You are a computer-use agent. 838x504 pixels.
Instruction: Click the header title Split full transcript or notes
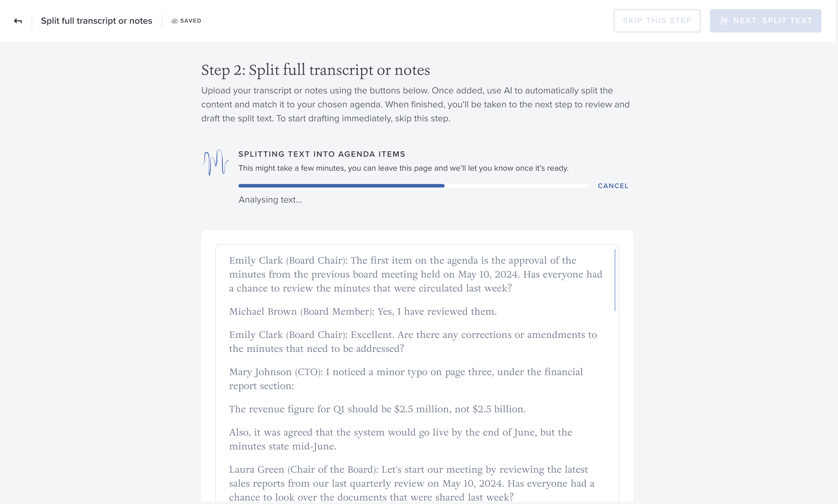pos(97,21)
